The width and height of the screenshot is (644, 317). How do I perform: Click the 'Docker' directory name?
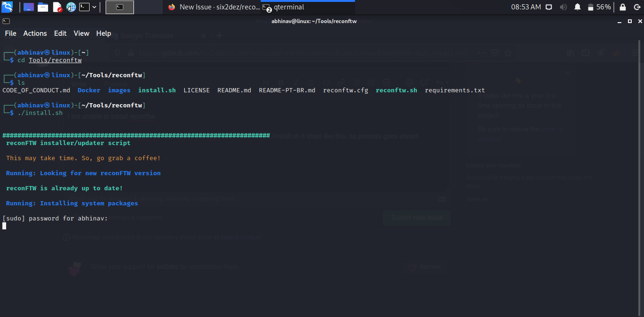[89, 90]
